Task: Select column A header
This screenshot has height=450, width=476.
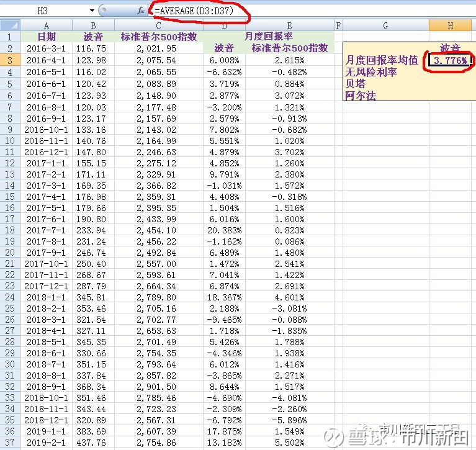Action: (46, 25)
